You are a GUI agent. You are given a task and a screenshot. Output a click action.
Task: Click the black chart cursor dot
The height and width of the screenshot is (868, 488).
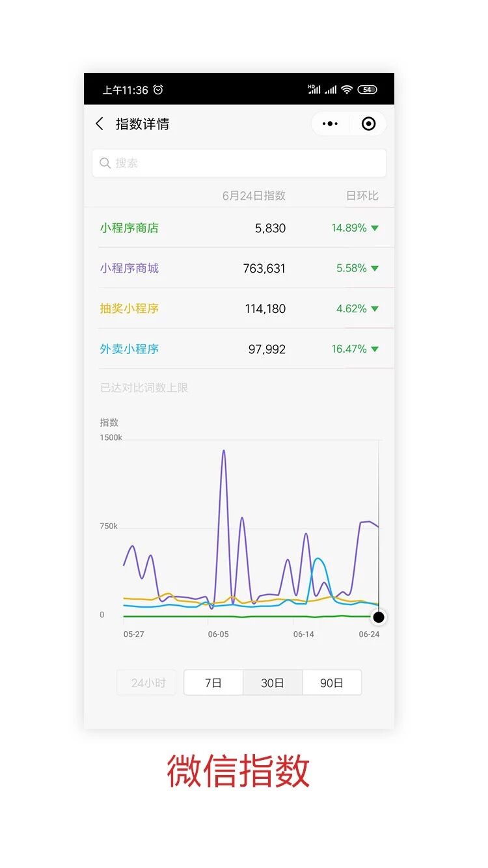click(x=379, y=617)
